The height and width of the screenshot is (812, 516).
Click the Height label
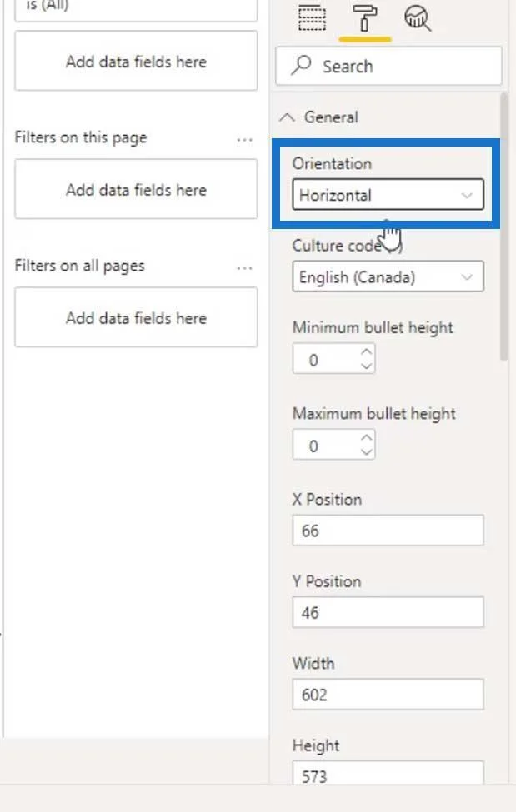(x=316, y=745)
